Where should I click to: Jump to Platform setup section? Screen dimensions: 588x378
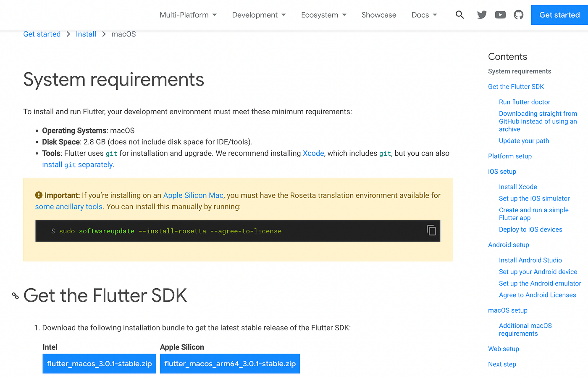pos(510,156)
